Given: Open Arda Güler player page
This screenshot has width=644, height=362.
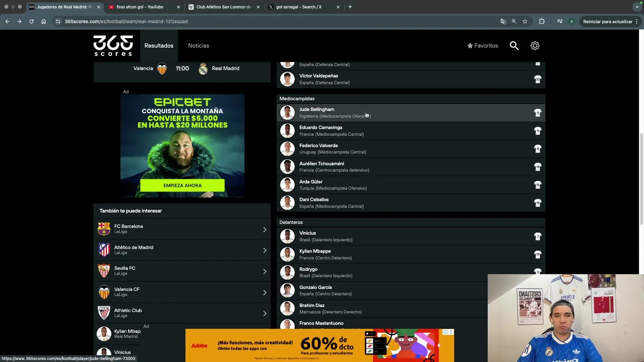Looking at the screenshot, I should pos(412,185).
